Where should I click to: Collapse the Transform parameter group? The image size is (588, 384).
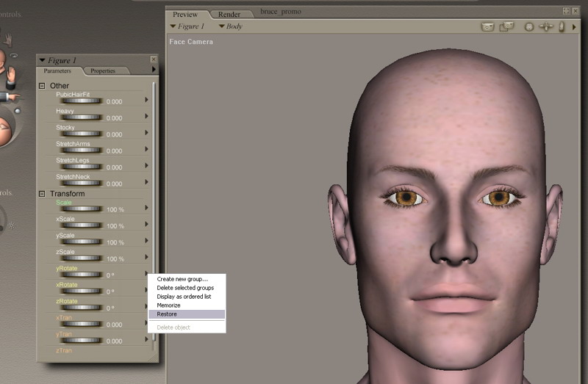pos(42,194)
